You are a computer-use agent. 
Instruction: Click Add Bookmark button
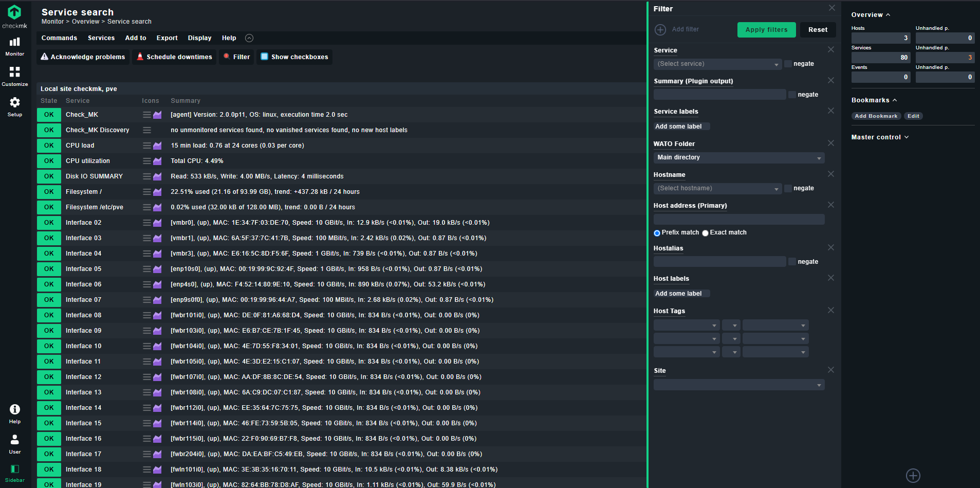pyautogui.click(x=876, y=116)
